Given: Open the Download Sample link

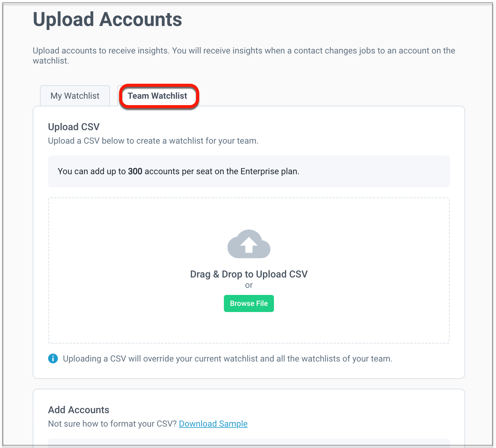Looking at the screenshot, I should [213, 424].
